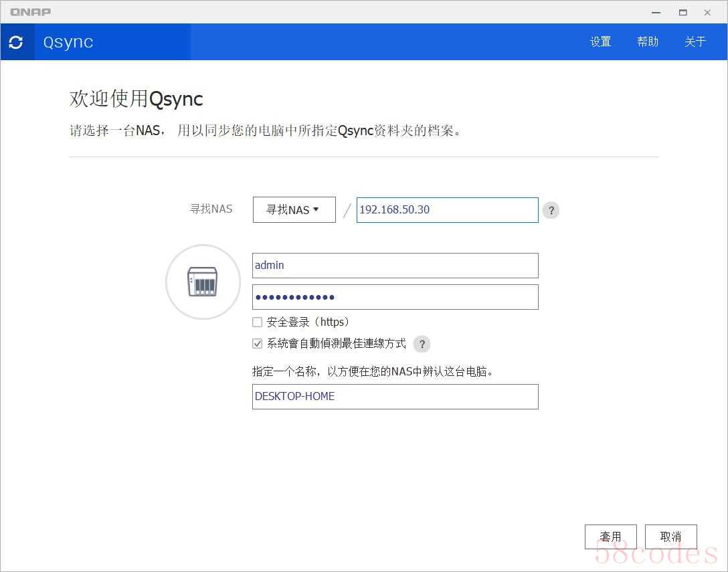Open help tooltip beside NAS address field
Image resolution: width=728 pixels, height=572 pixels.
(x=551, y=210)
